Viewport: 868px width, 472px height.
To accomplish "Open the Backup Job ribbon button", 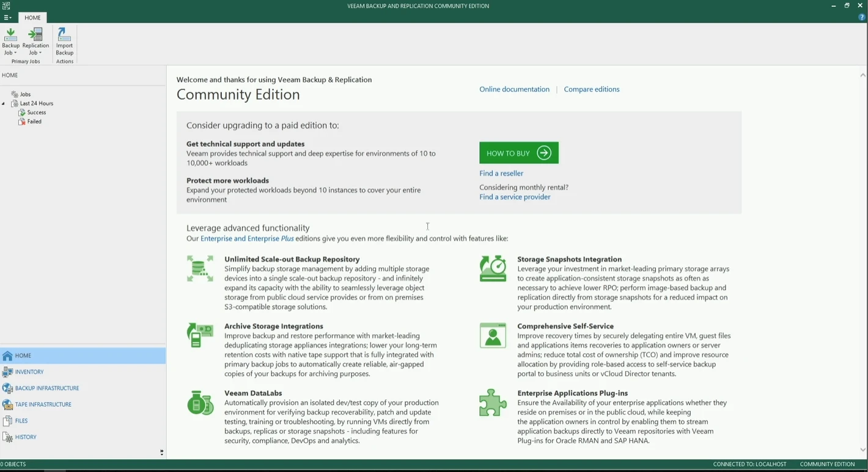I will pyautogui.click(x=10, y=42).
